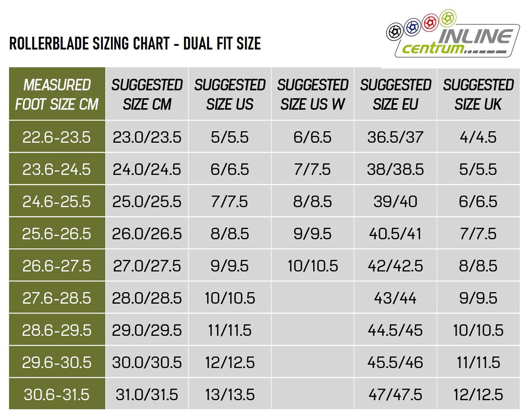Click the US women's size 10/10.5 cell

[x=313, y=266]
